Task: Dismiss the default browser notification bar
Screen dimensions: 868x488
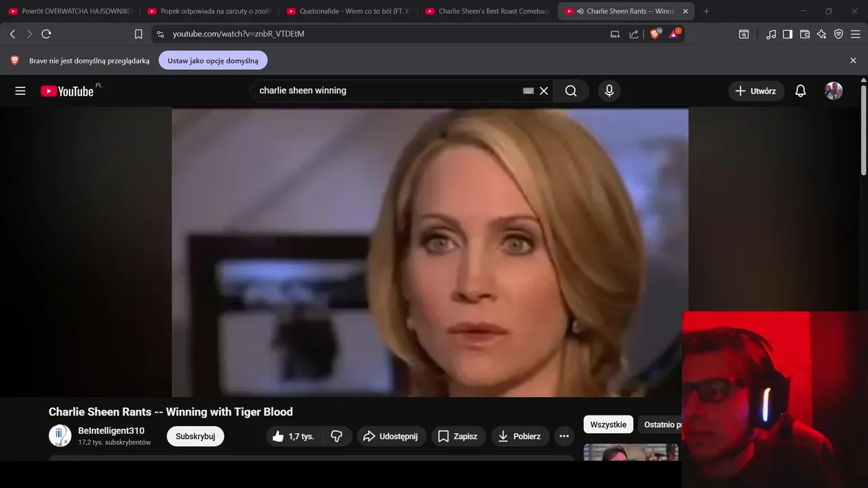Action: (853, 60)
